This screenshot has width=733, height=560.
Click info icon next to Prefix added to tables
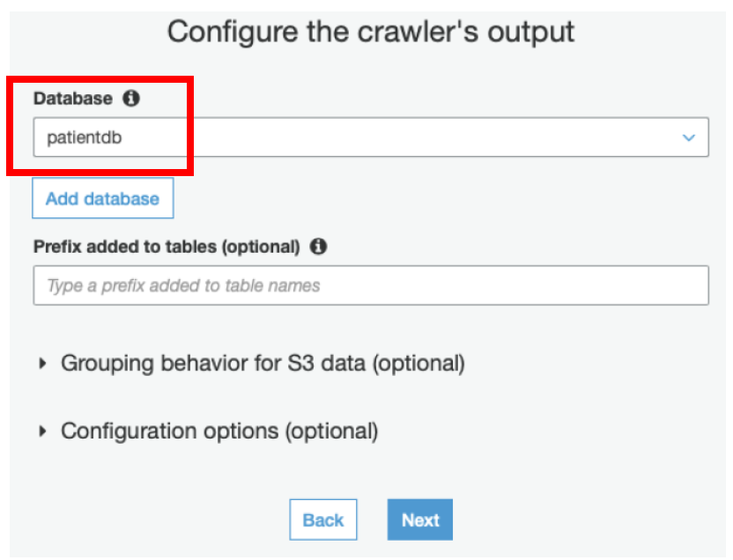pos(318,247)
